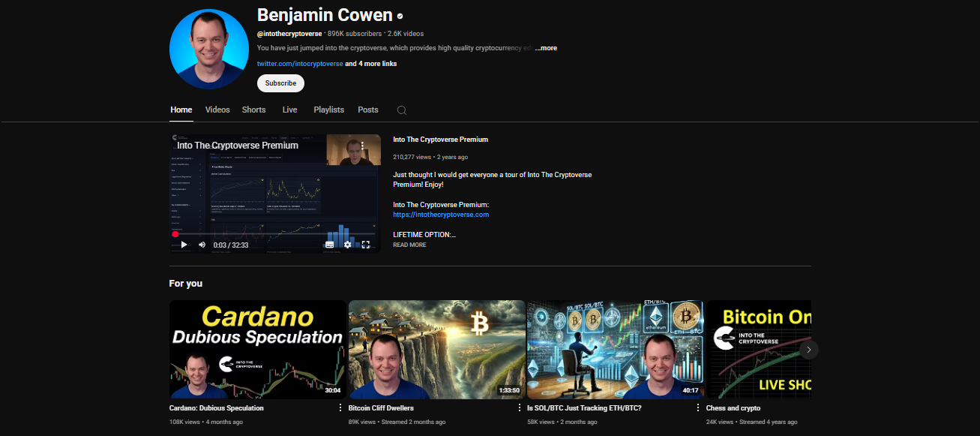The image size is (980, 436).
Task: Open the video in the miniplayer
Action: pos(329,244)
